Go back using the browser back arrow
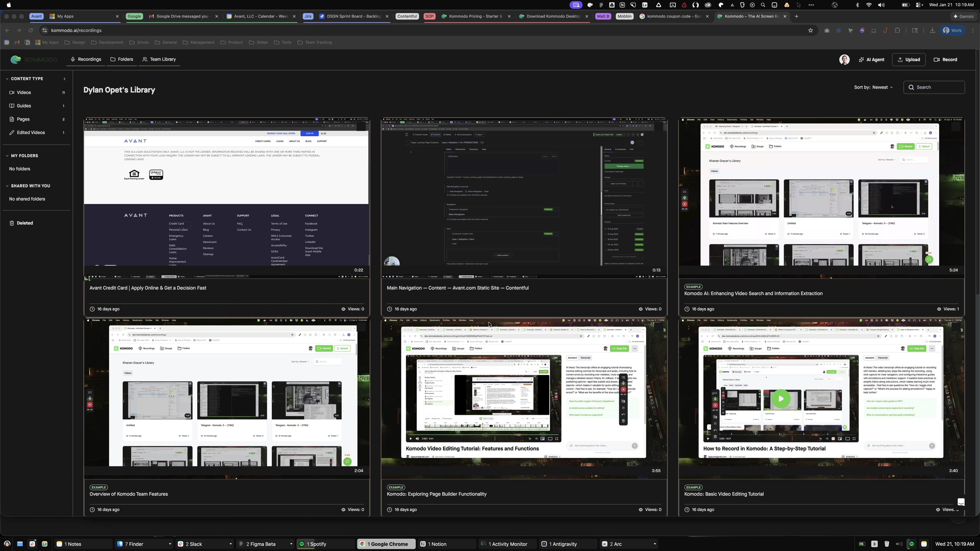Viewport: 980px width, 551px height. pyautogui.click(x=7, y=30)
